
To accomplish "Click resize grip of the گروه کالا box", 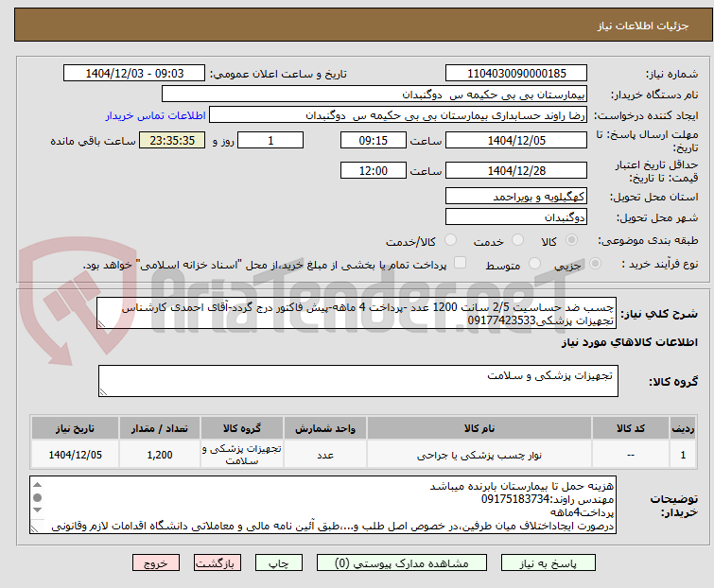I will tap(103, 392).
